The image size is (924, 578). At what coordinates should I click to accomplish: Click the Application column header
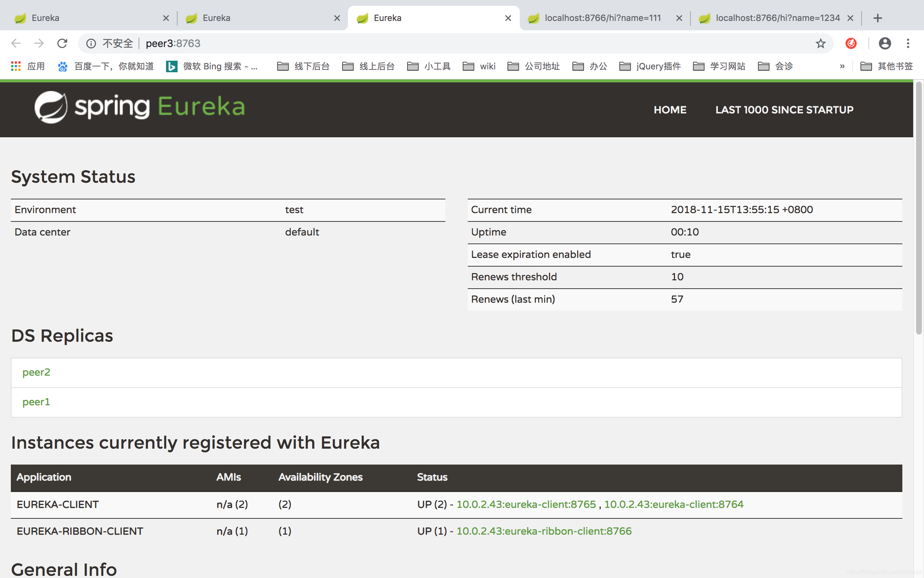[x=44, y=478]
